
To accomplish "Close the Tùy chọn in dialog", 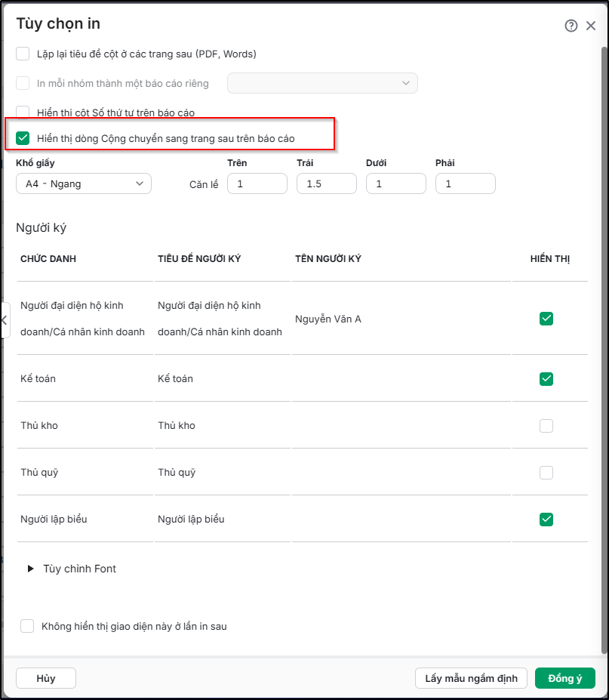I will [591, 26].
